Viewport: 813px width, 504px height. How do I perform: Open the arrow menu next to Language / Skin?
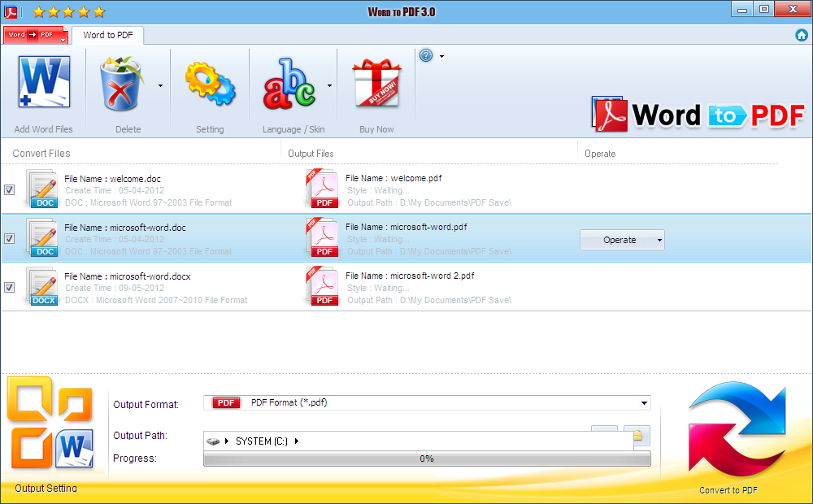(x=329, y=85)
